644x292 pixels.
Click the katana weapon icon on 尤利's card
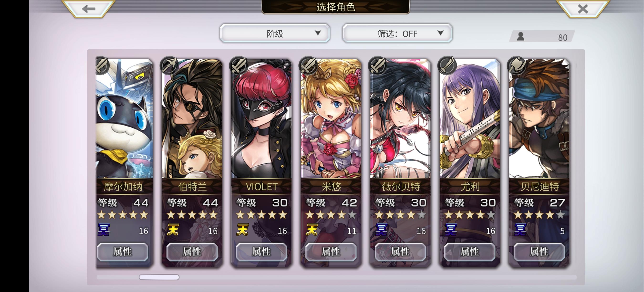[447, 65]
